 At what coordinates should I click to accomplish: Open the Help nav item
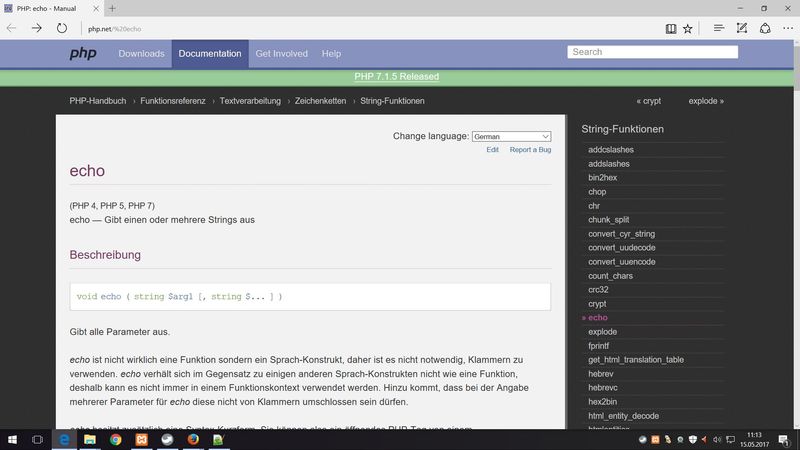point(331,54)
